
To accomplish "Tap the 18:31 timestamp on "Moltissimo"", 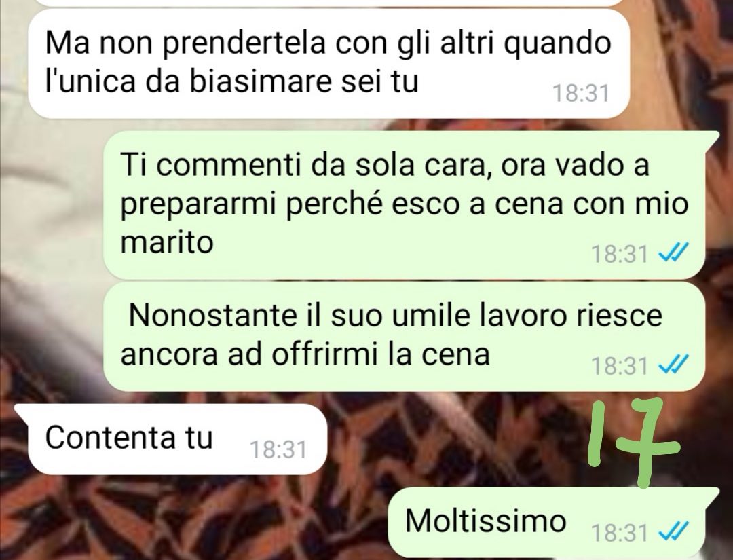I will click(620, 532).
